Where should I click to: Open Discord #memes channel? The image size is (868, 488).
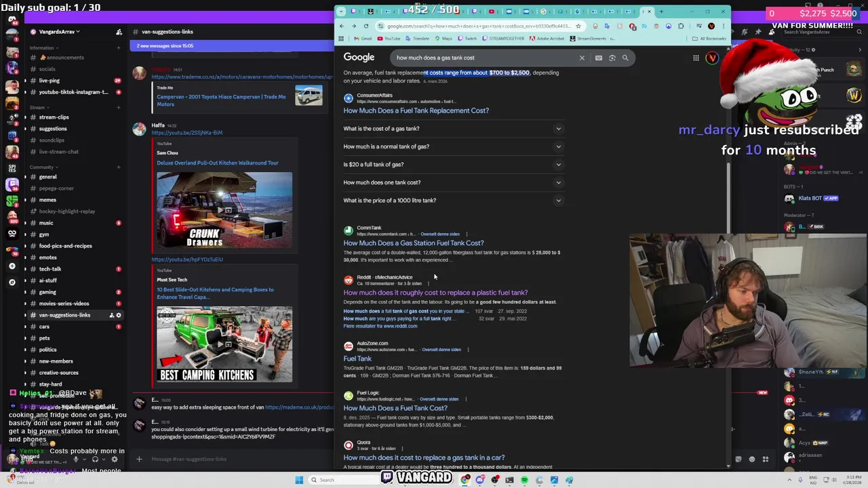point(47,200)
